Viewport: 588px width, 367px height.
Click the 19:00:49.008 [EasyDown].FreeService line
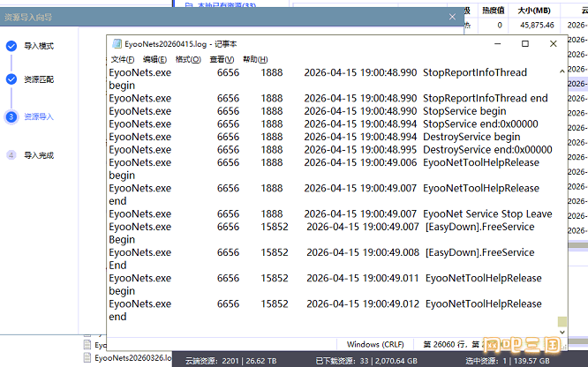click(321, 252)
